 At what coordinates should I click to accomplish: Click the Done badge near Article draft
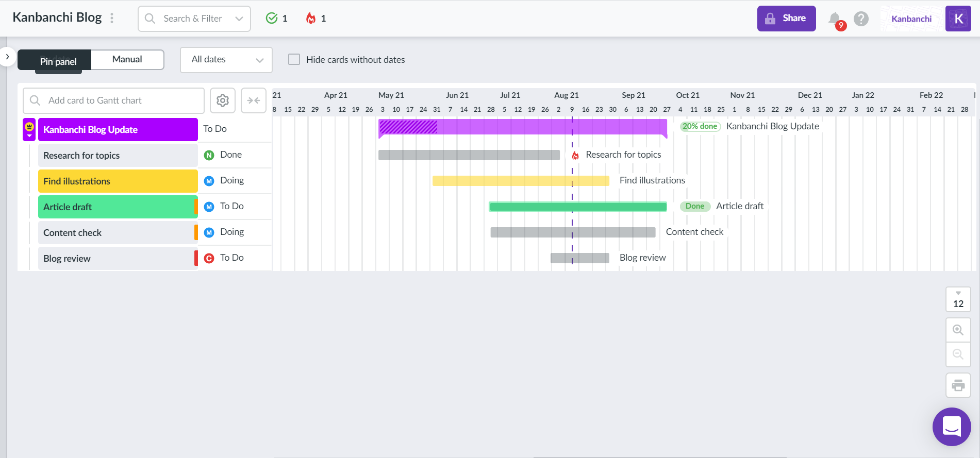pos(695,206)
